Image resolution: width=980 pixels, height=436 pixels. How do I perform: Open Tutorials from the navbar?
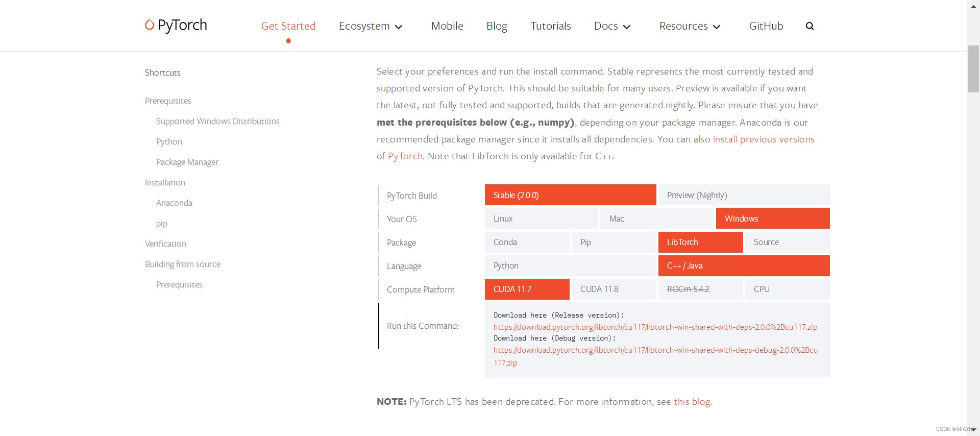click(x=551, y=26)
